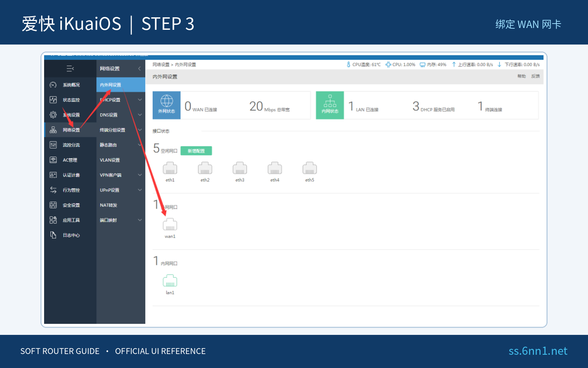The width and height of the screenshot is (588, 368).
Task: Open the 反馈 feedback link
Action: tap(535, 76)
